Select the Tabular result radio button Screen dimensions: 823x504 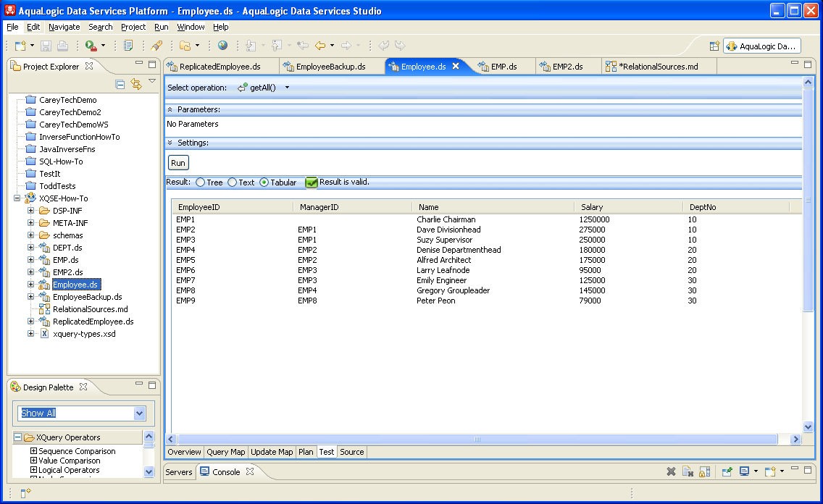click(264, 182)
